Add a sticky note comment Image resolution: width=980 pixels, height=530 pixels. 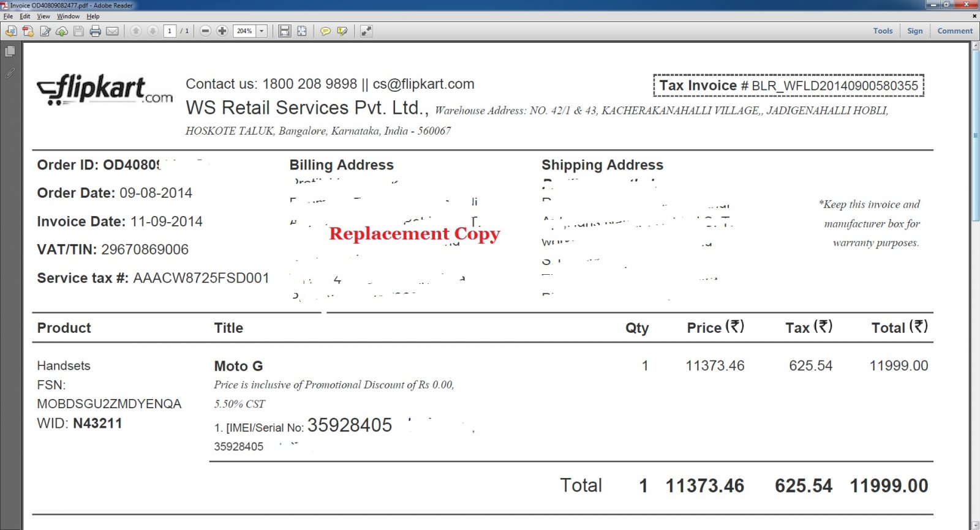pyautogui.click(x=326, y=31)
